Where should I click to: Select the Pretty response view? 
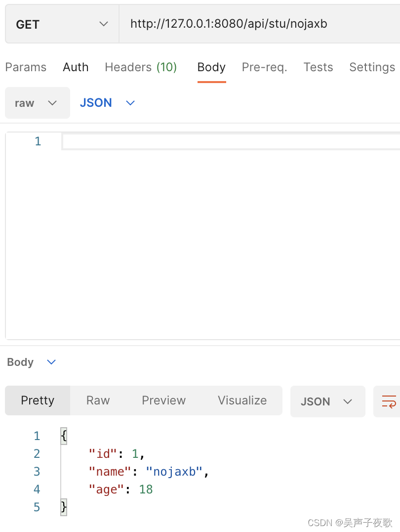click(x=38, y=400)
